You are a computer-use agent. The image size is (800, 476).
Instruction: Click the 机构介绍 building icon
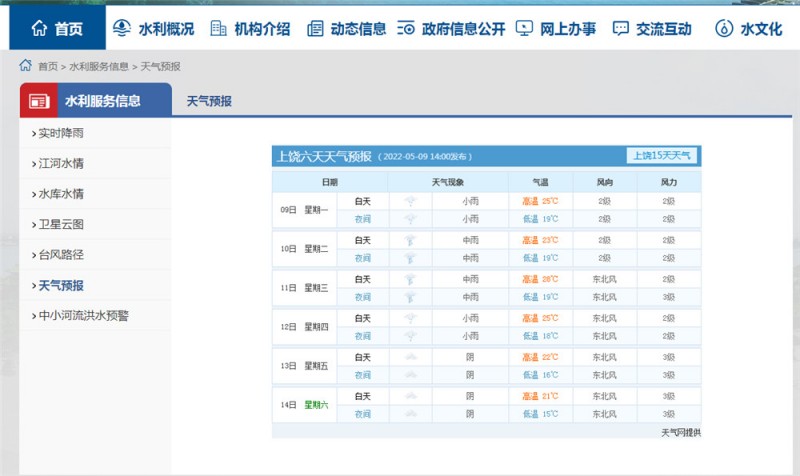tap(218, 28)
